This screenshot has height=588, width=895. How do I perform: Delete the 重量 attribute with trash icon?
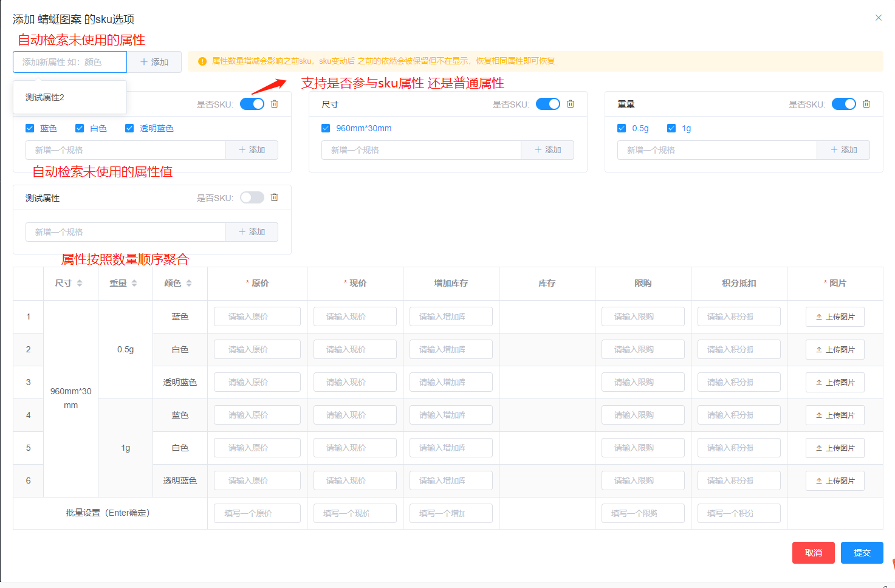click(866, 103)
